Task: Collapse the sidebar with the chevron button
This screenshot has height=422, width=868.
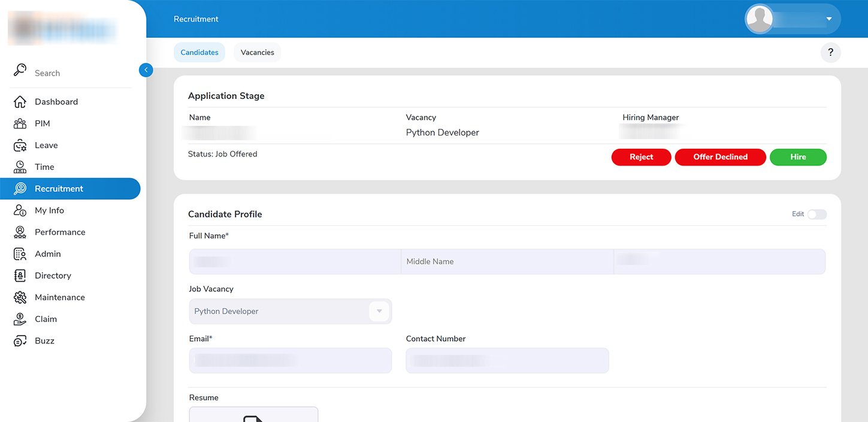Action: 146,70
